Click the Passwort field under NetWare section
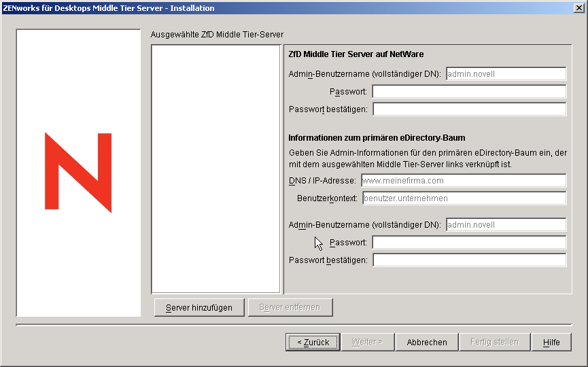 pyautogui.click(x=469, y=92)
